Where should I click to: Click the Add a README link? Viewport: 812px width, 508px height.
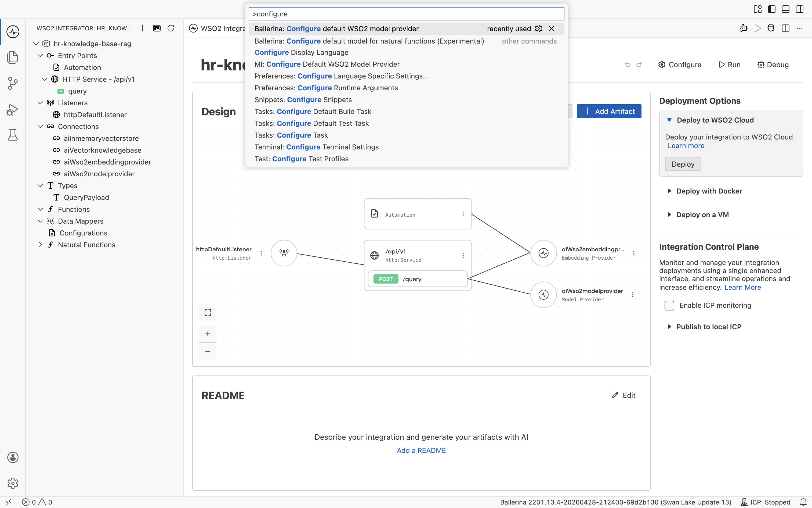click(421, 450)
